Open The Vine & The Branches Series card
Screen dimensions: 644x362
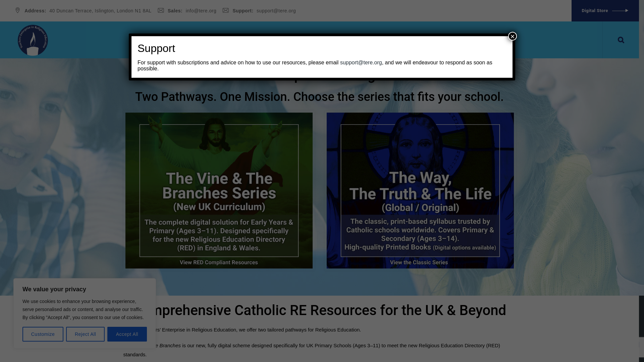pos(219,190)
